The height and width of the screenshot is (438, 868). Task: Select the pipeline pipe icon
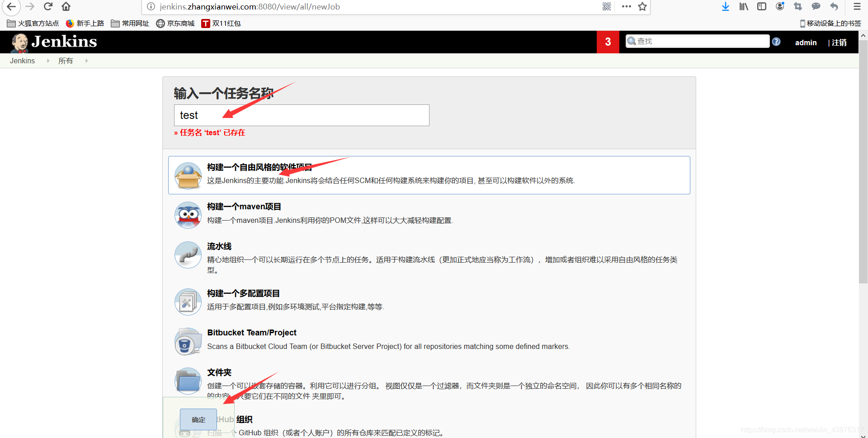point(188,255)
